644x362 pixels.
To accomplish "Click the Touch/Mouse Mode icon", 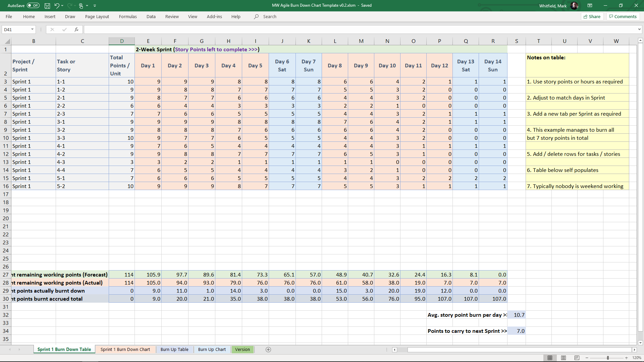I will pos(81,6).
